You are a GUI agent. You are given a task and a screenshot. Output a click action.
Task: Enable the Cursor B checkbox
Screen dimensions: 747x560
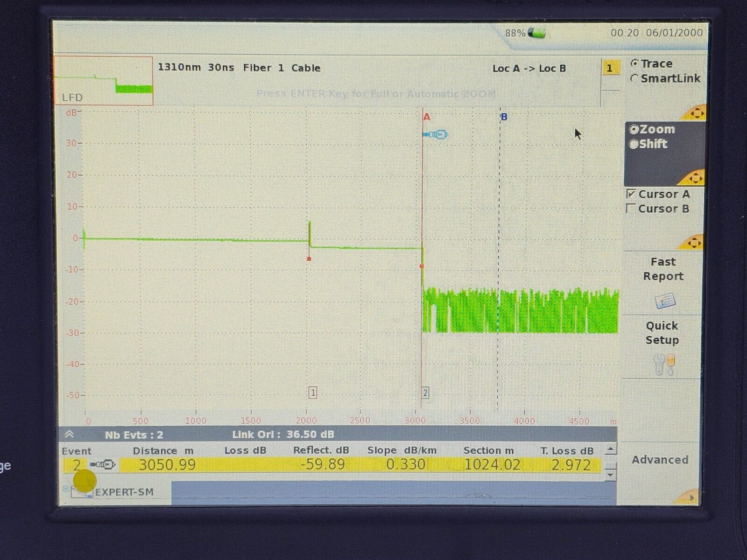[631, 209]
